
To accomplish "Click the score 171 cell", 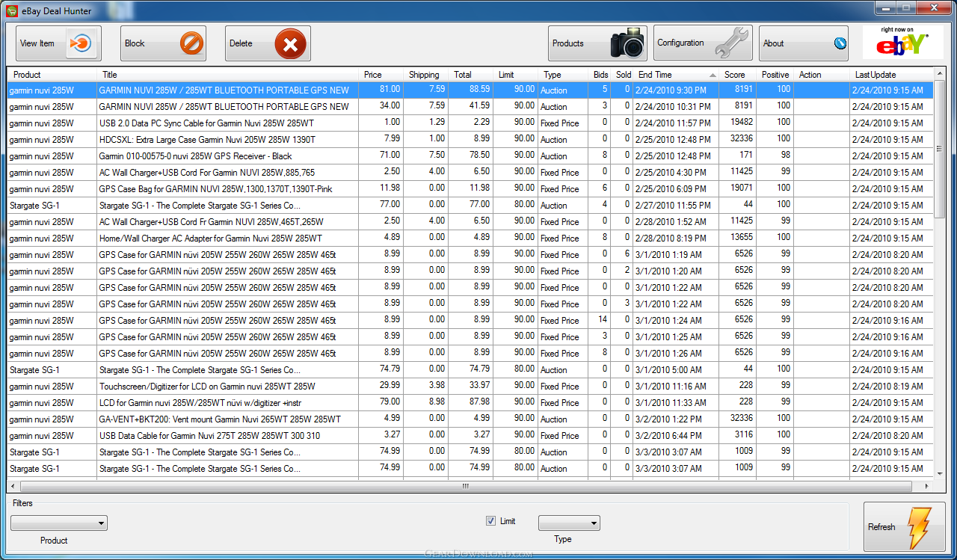I will [738, 156].
